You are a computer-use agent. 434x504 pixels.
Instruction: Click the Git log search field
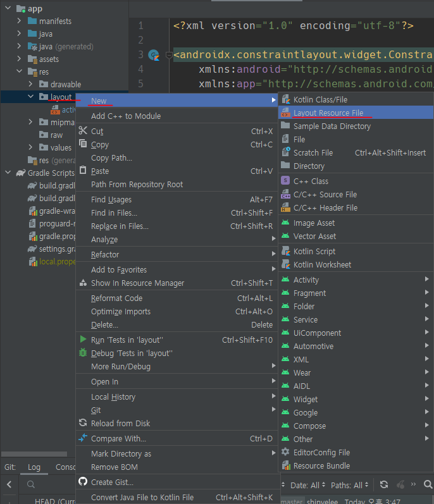point(48,484)
